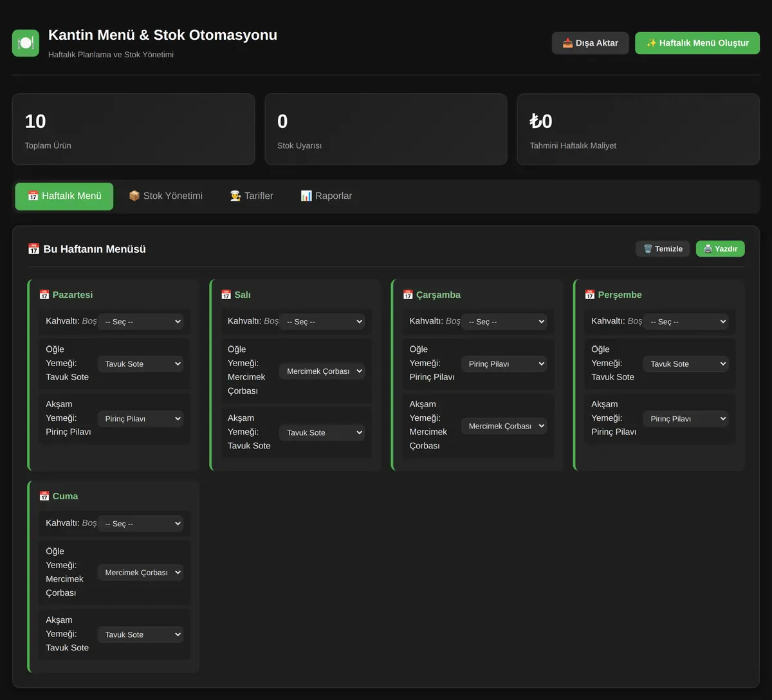772x700 pixels.
Task: Open the Stok Yönetimi tab
Action: tap(166, 196)
